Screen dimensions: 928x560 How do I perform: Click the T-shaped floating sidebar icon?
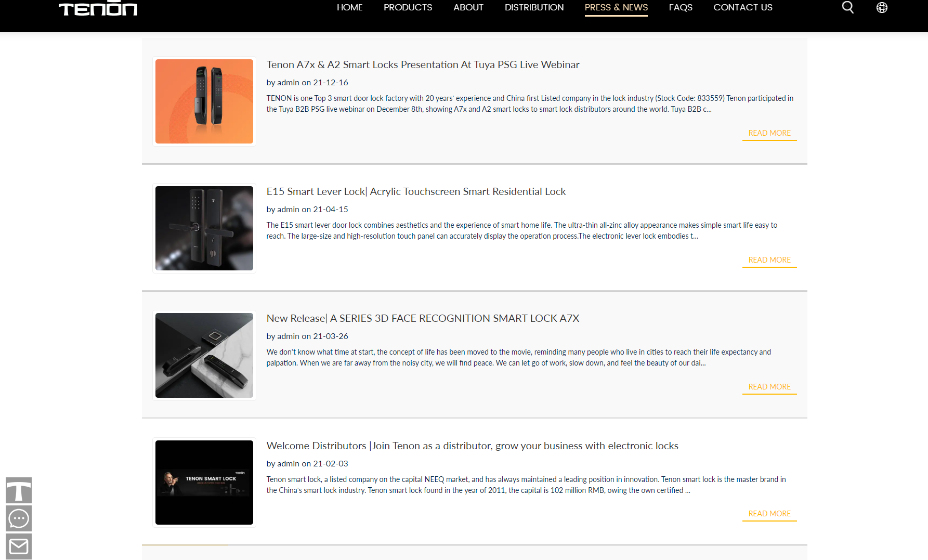[x=19, y=490]
